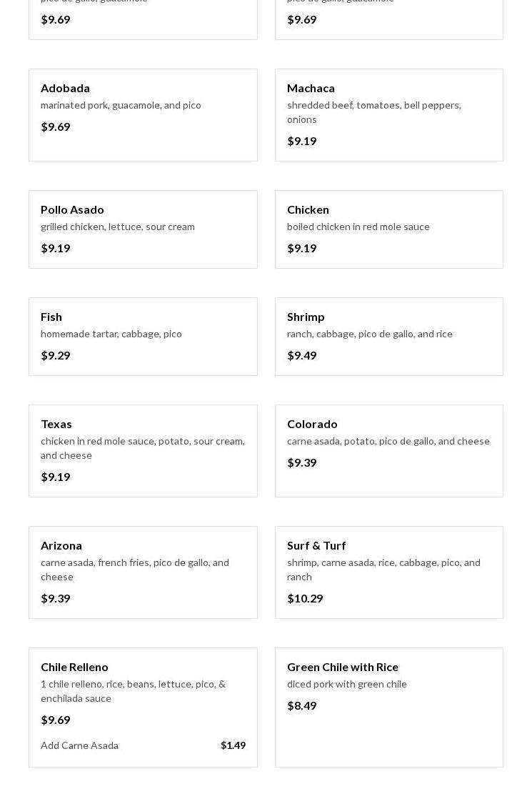Click the Arizona description text
The image size is (532, 794).
[135, 570]
